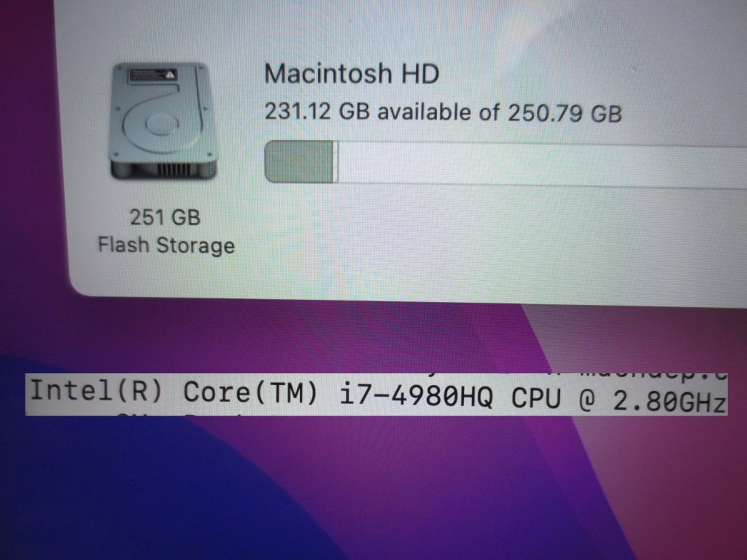The width and height of the screenshot is (747, 560).
Task: Select the Macintosh HD volume name
Action: pyautogui.click(x=352, y=74)
